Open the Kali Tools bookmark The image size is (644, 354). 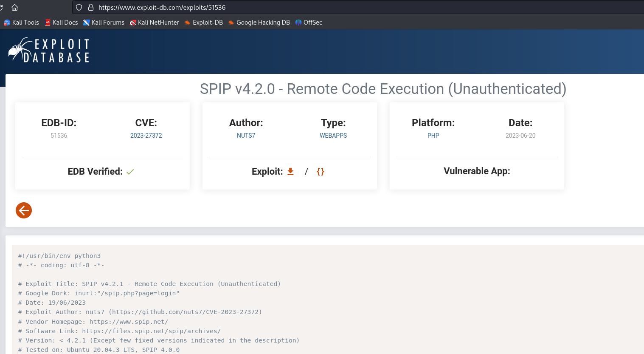click(21, 23)
